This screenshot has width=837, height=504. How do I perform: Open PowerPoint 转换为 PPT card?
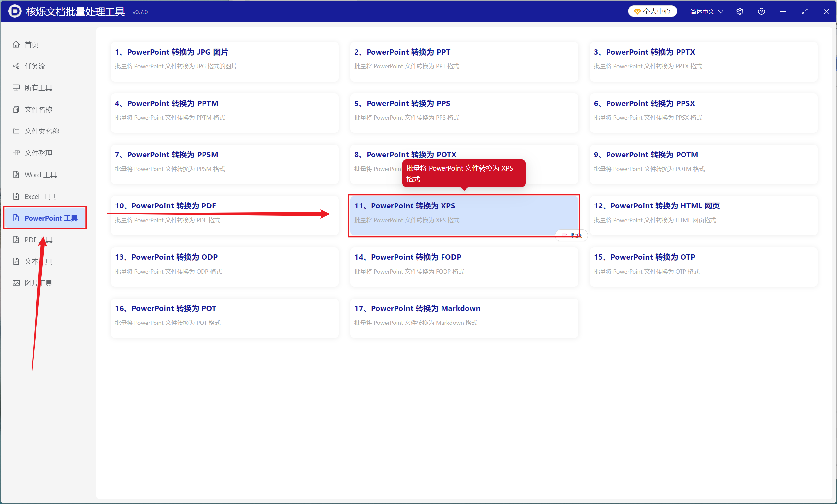(464, 62)
